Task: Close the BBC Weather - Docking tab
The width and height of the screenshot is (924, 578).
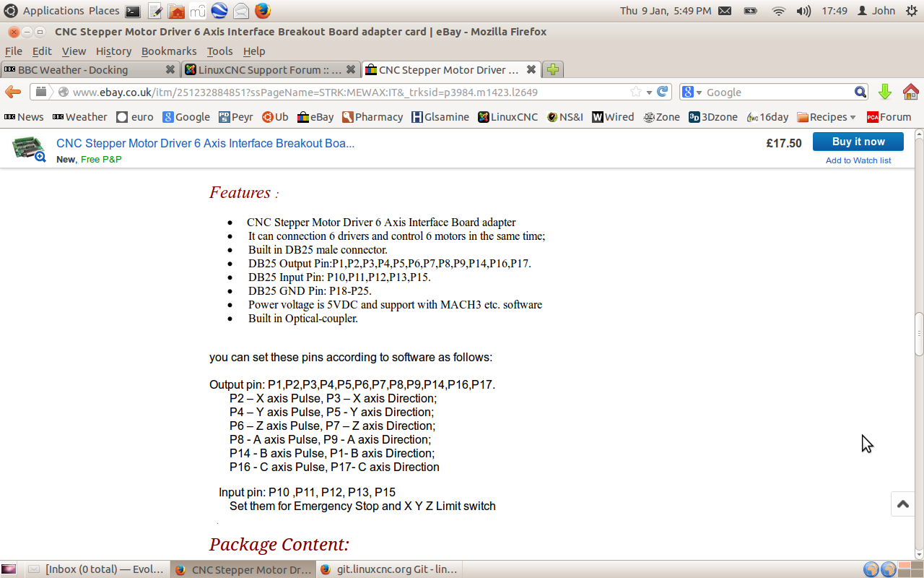Action: click(170, 69)
